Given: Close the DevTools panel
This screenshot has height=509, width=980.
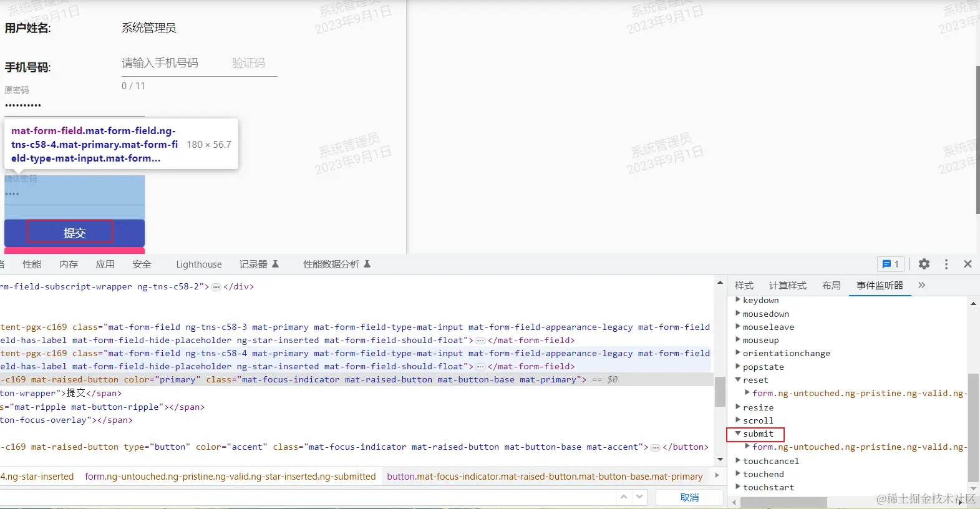Looking at the screenshot, I should (968, 264).
